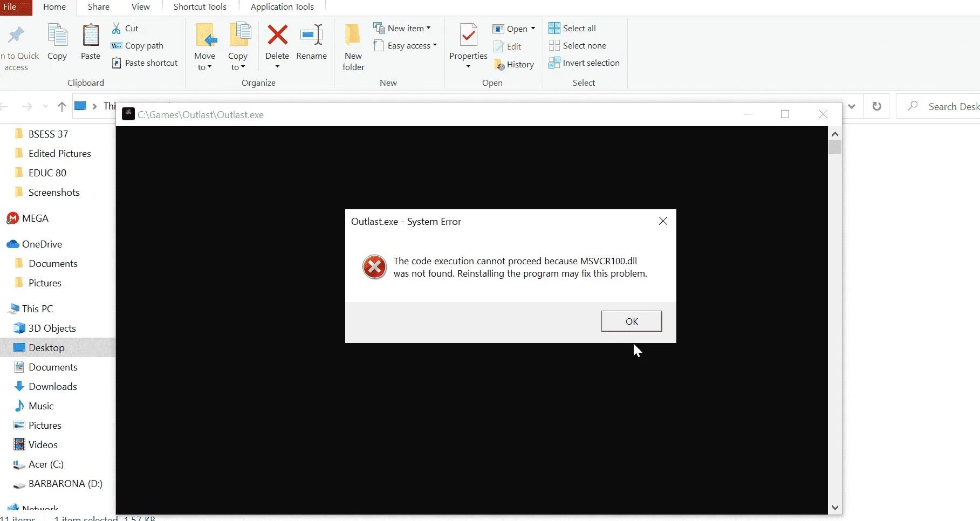The height and width of the screenshot is (521, 980).
Task: Click Select all in the ribbon
Action: point(572,29)
